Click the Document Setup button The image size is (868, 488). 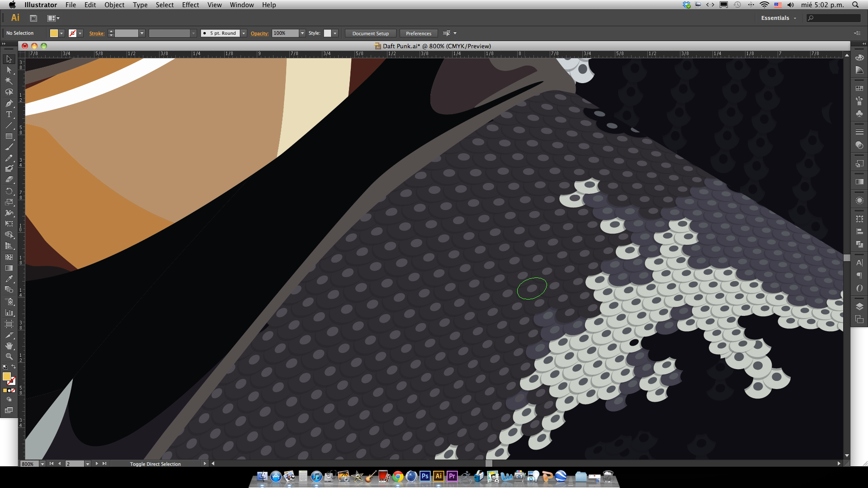[370, 33]
